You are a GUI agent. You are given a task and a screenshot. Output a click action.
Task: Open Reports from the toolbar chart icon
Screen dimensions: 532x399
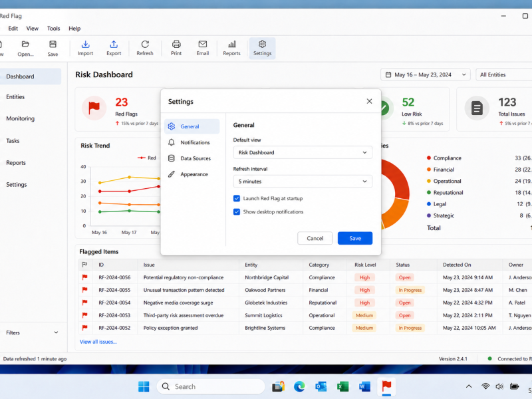(231, 45)
